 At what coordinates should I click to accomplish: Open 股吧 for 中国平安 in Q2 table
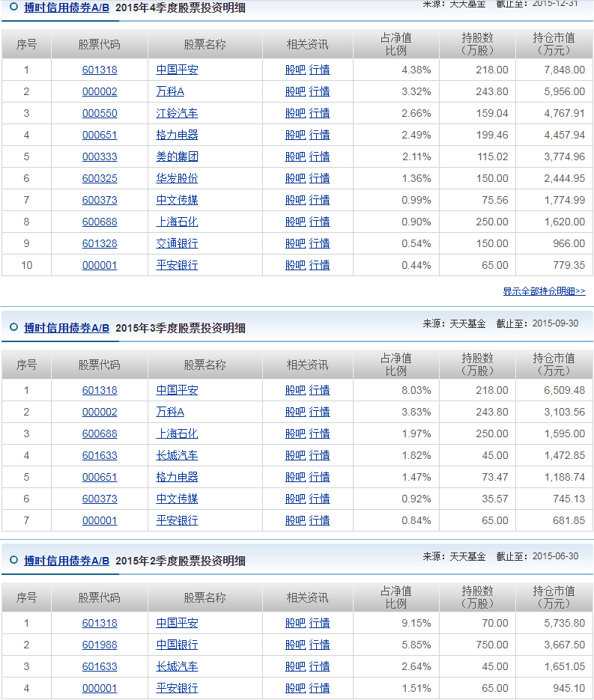(x=295, y=623)
